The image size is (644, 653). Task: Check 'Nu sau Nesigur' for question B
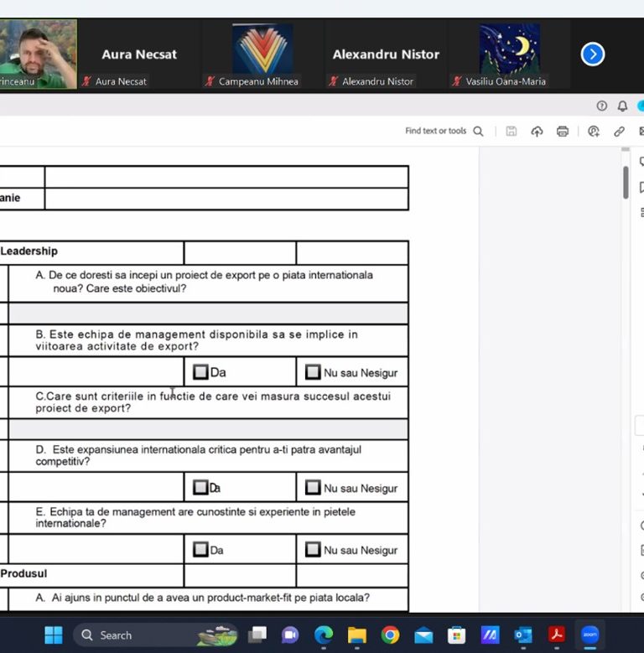(x=313, y=372)
